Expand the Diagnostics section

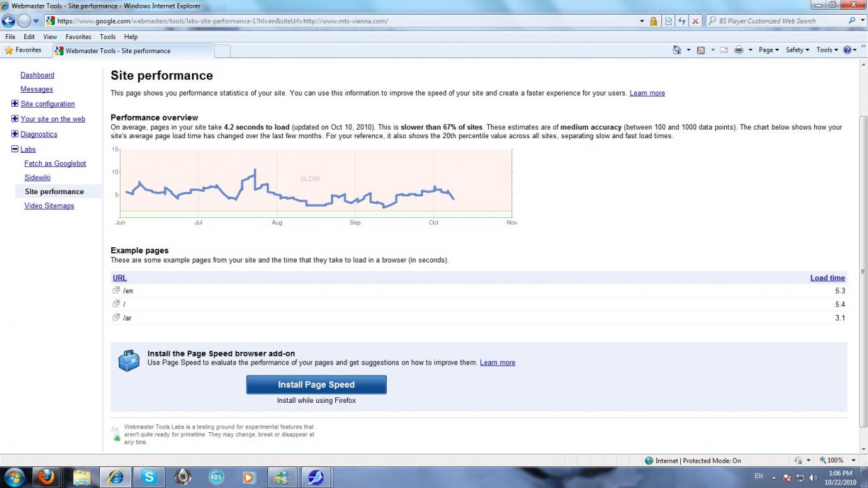click(15, 134)
